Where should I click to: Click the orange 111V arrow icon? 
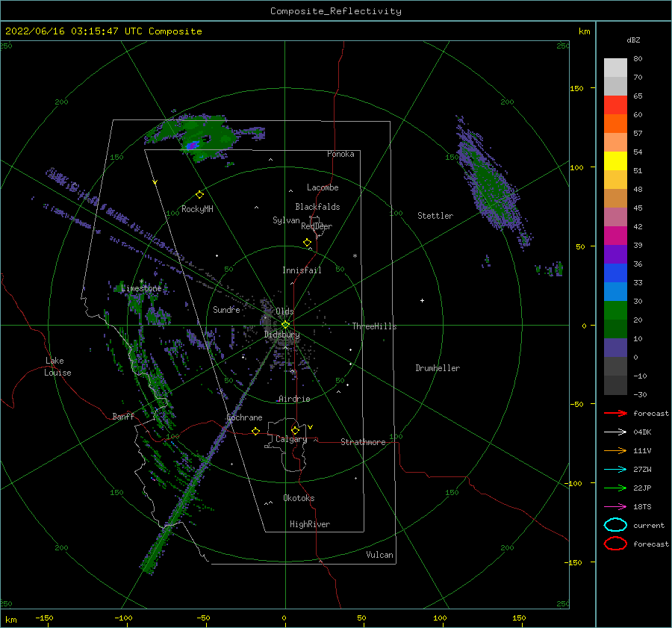point(615,450)
